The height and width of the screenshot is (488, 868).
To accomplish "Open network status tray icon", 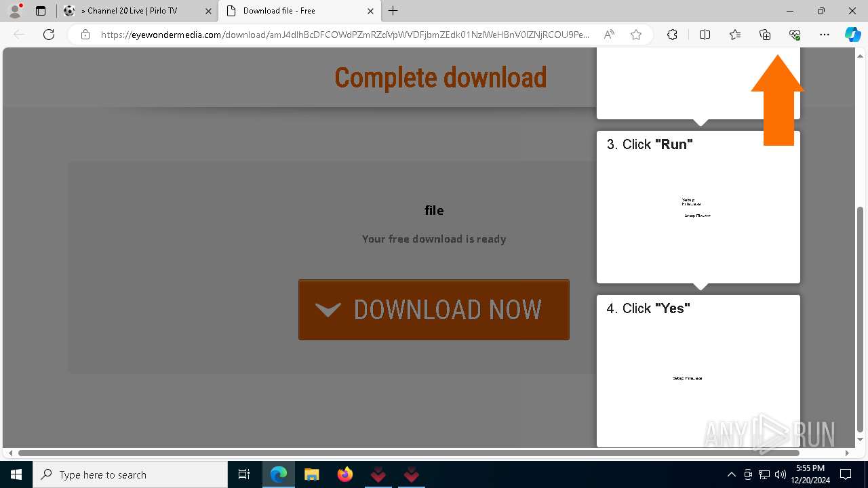I will [764, 474].
